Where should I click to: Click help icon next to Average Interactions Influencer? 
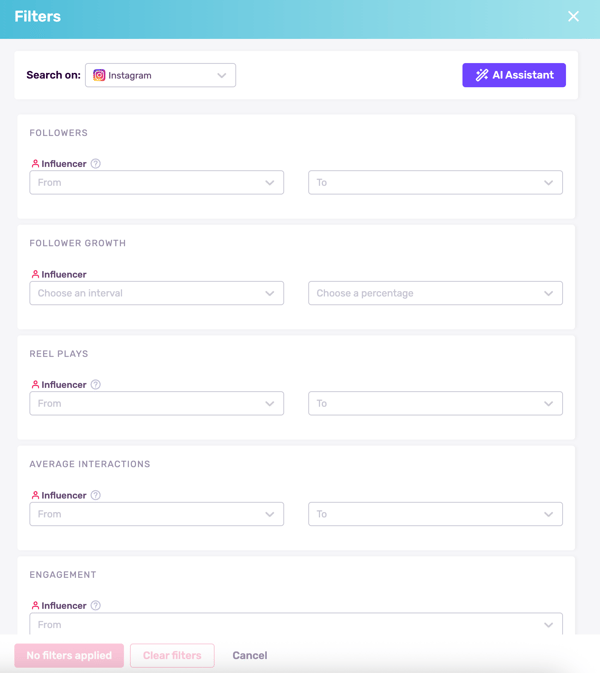(96, 495)
